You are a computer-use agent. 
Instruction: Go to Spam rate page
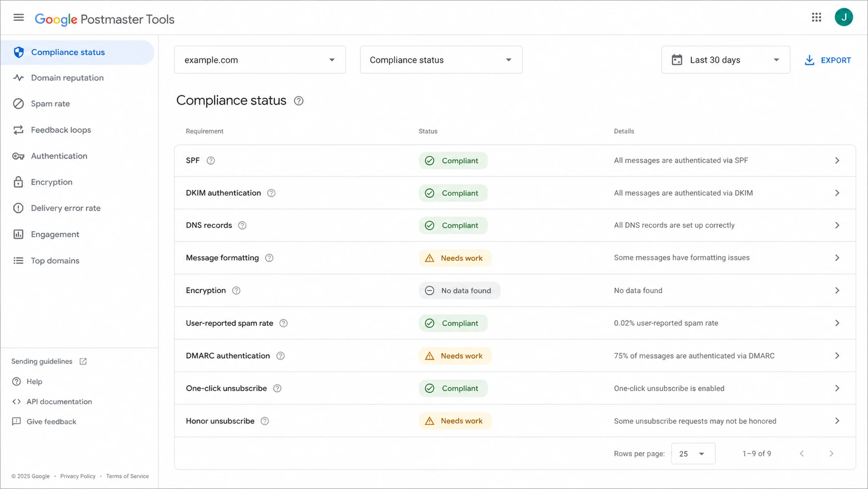50,104
